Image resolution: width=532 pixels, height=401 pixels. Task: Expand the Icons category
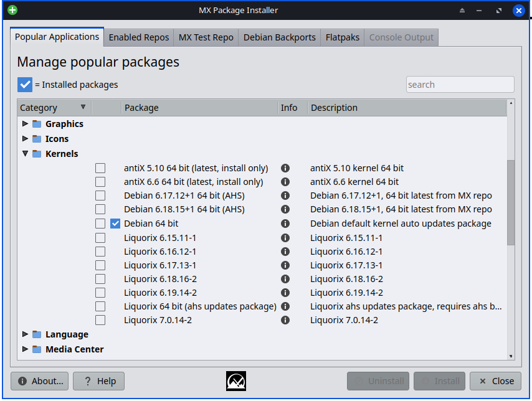click(x=25, y=139)
